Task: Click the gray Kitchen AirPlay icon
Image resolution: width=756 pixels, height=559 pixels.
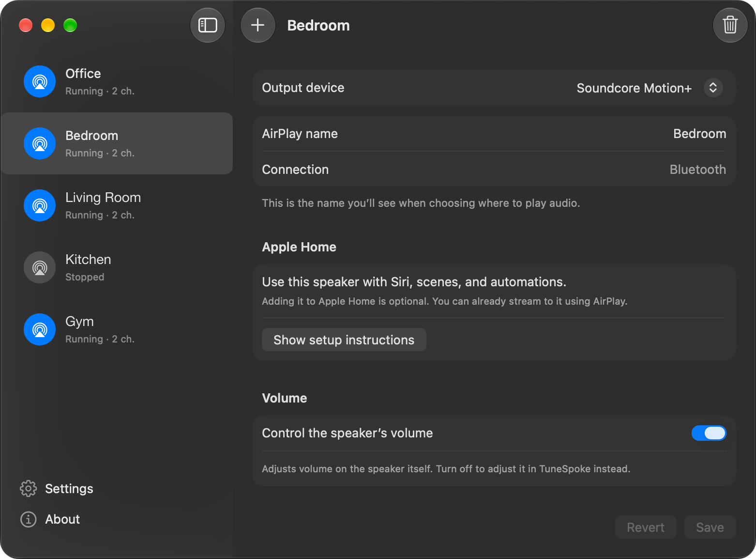Action: click(x=40, y=267)
